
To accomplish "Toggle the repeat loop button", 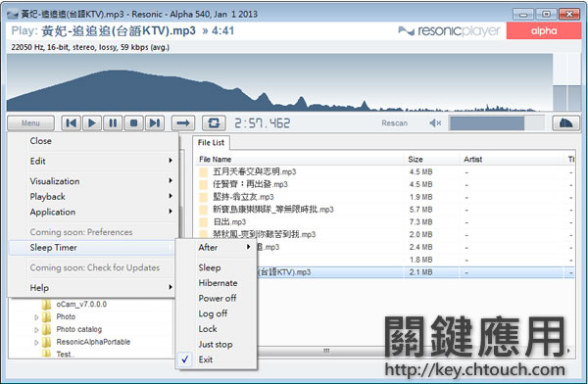I will coord(214,123).
